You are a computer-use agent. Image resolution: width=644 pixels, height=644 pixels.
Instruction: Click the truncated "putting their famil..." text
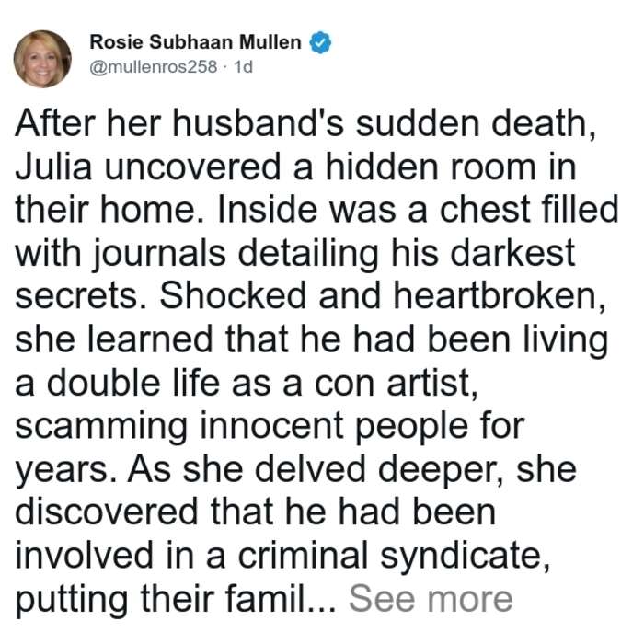pos(176,601)
